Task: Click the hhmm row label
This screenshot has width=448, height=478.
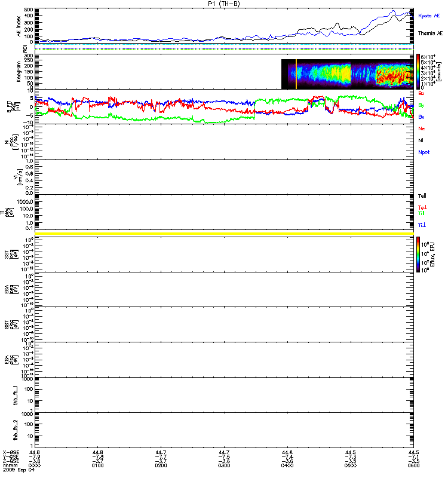Action: click(x=10, y=465)
